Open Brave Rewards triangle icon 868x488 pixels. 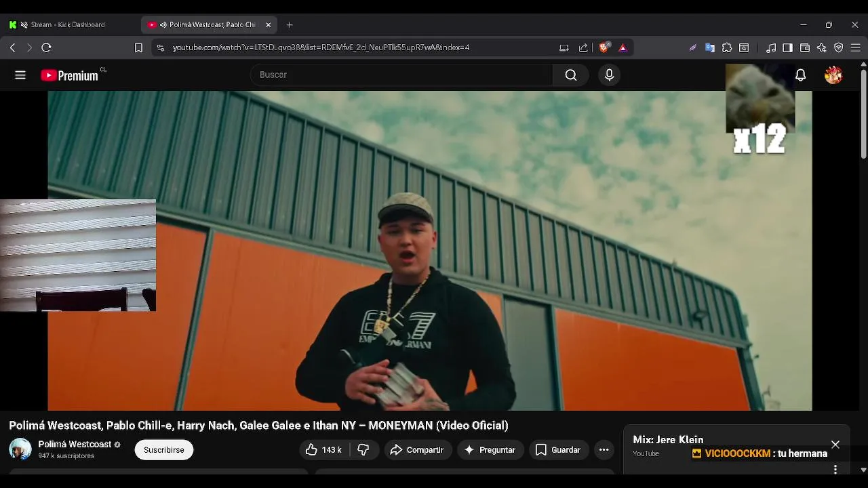click(623, 47)
